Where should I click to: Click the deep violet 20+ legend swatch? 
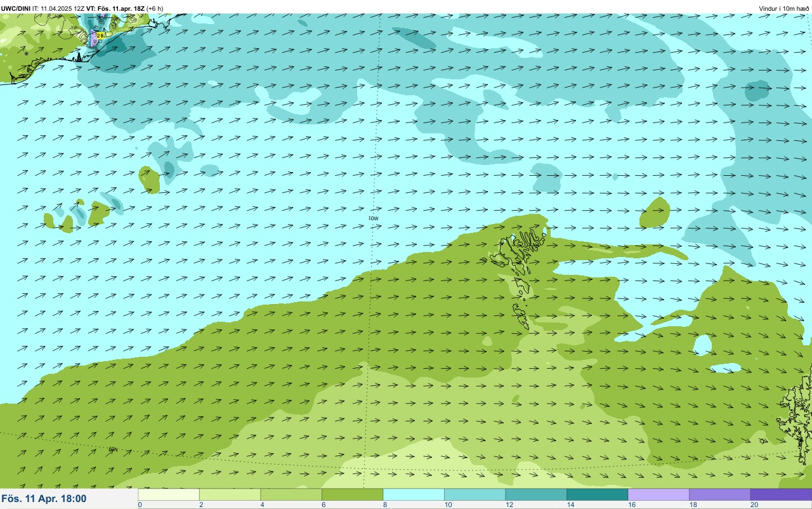click(781, 494)
